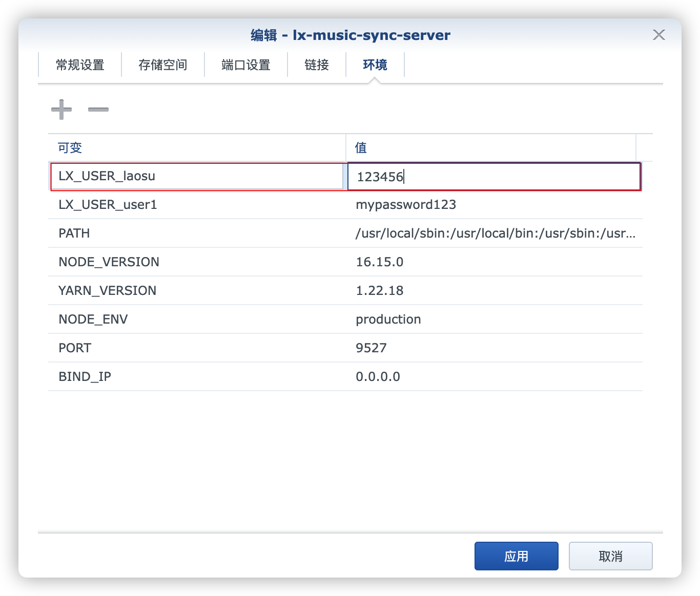Screen dimensions: 700x596
Task: Click the 环境 tab
Action: [x=375, y=65]
